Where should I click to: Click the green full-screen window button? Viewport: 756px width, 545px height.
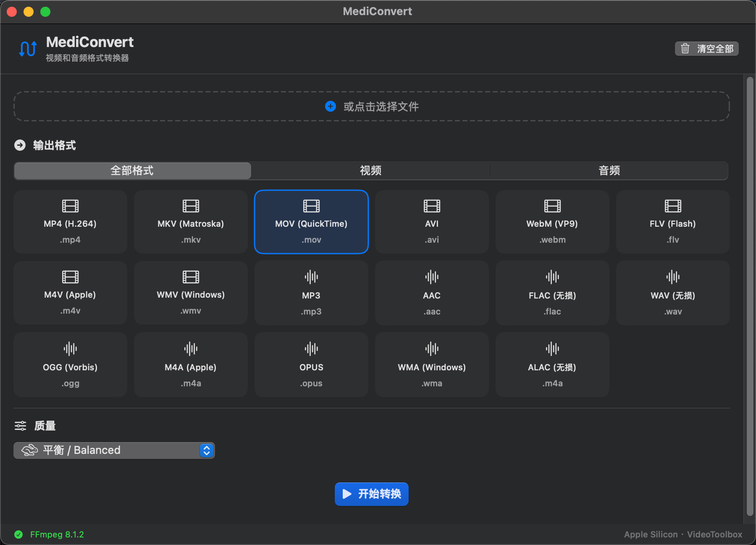[x=45, y=12]
